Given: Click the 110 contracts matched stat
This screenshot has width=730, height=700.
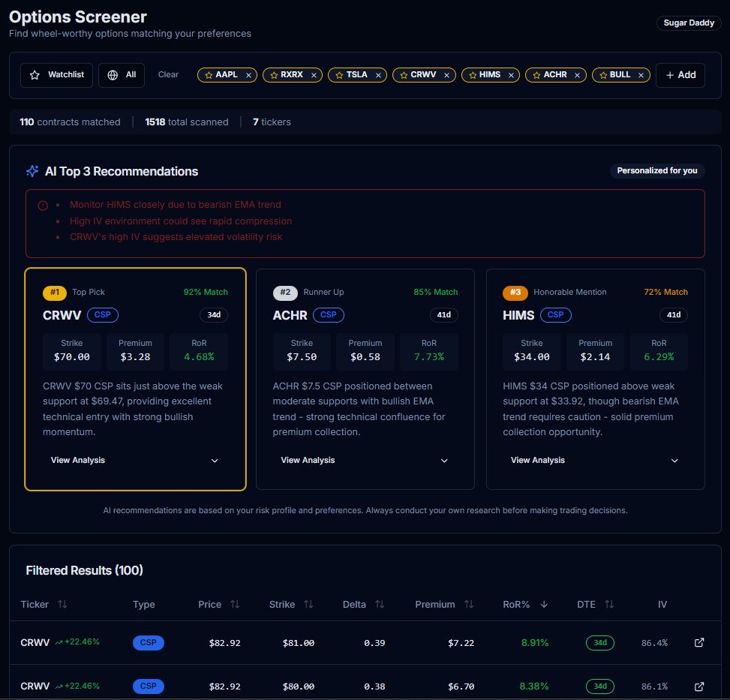Looking at the screenshot, I should [70, 122].
